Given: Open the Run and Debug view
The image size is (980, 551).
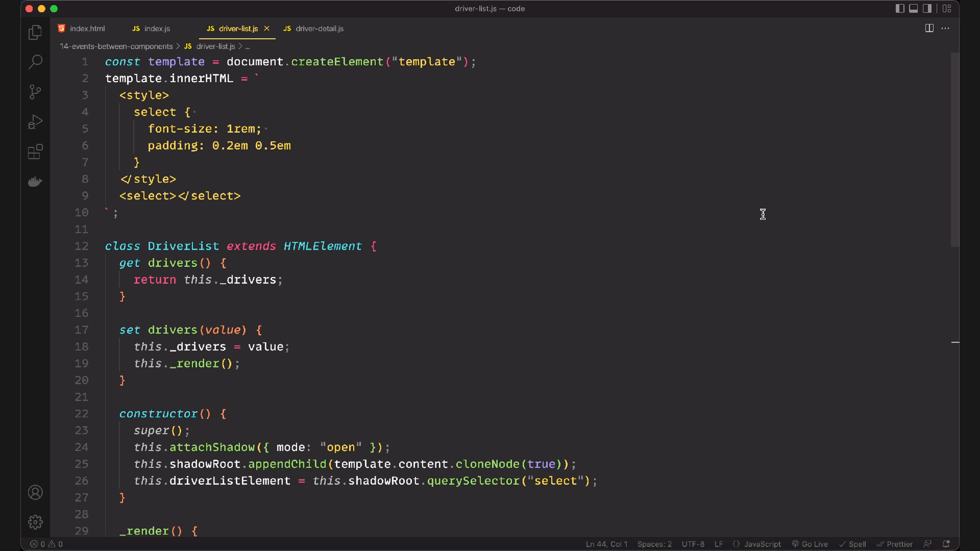Looking at the screenshot, I should pos(35,122).
